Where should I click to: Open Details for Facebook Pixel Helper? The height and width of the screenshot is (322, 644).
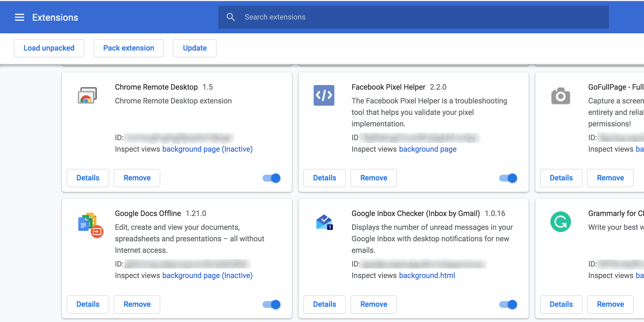324,178
